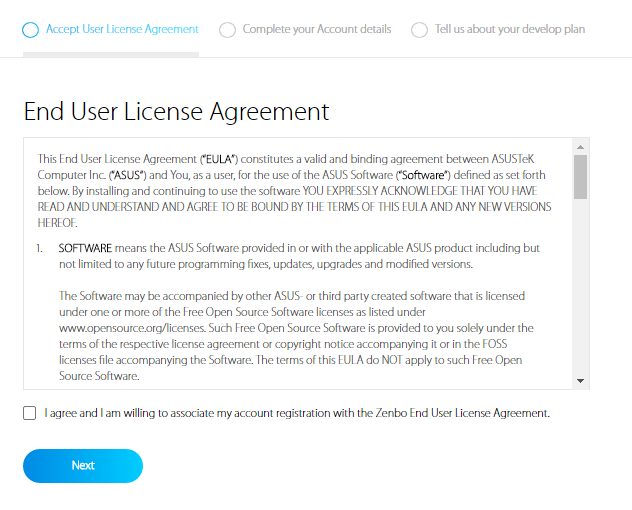
Task: Click the paragraph about Free Open Source Software
Action: tap(296, 336)
